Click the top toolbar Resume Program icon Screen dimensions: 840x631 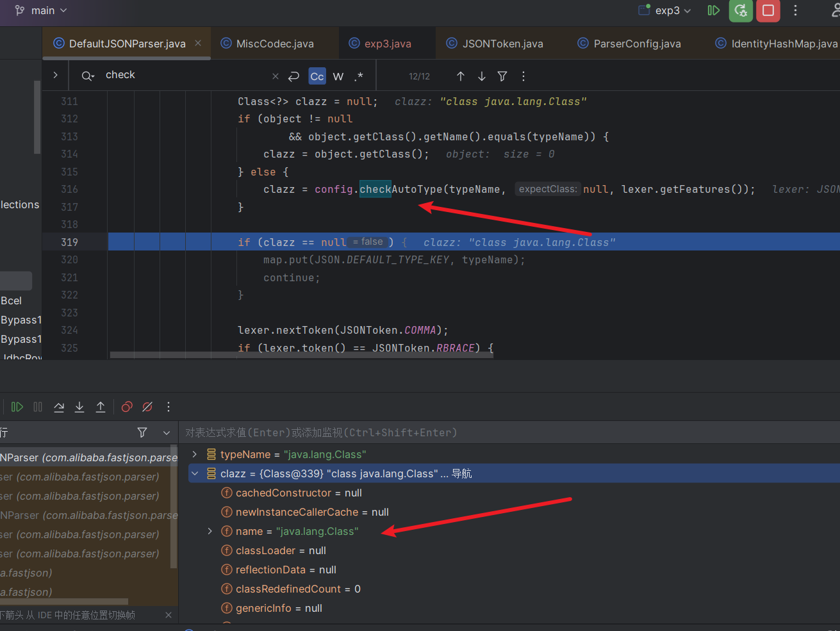(713, 10)
